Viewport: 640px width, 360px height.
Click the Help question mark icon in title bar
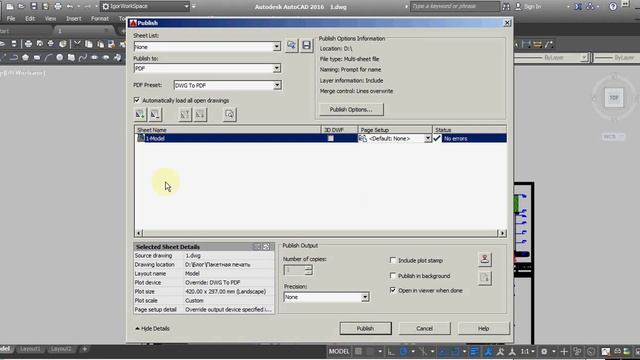tap(613, 7)
